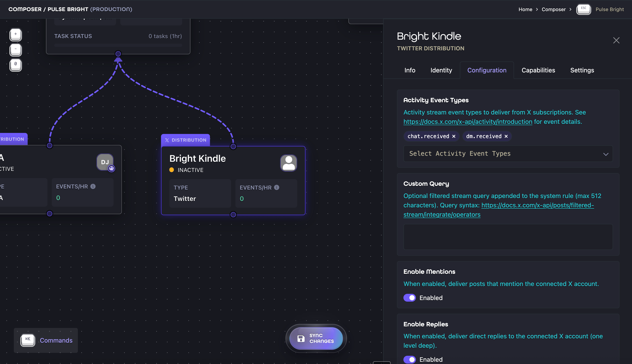Click into the Custom Query text field

(508, 237)
